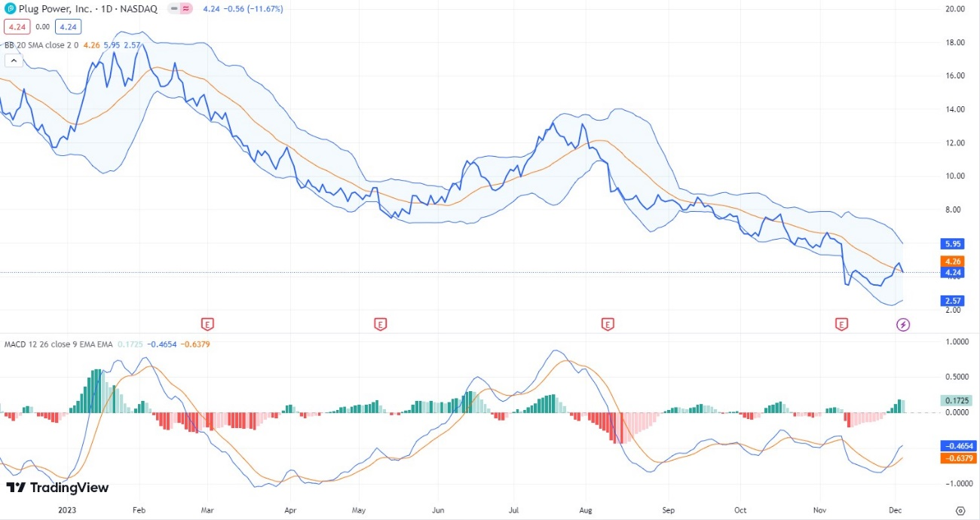Toggle the pink approximate-data indicator
This screenshot has width=980, height=520.
coord(185,9)
